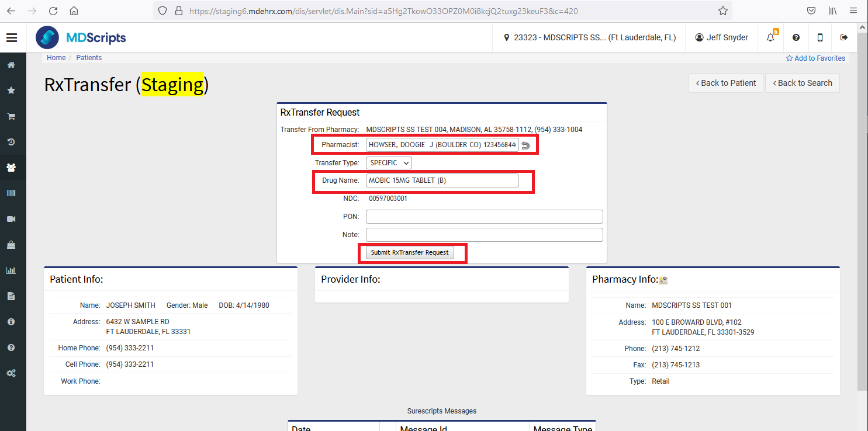
Task: Reset pharmacist field with undo arrow icon
Action: point(525,145)
